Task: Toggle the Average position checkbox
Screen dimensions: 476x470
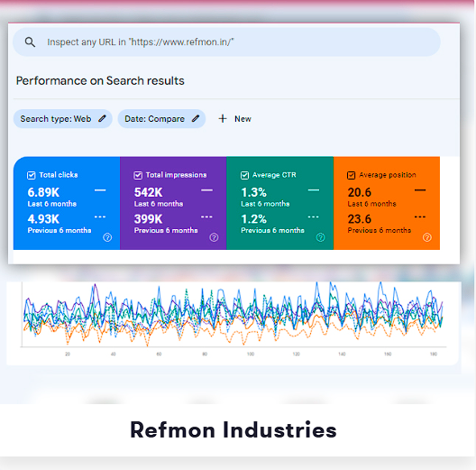Action: (352, 175)
